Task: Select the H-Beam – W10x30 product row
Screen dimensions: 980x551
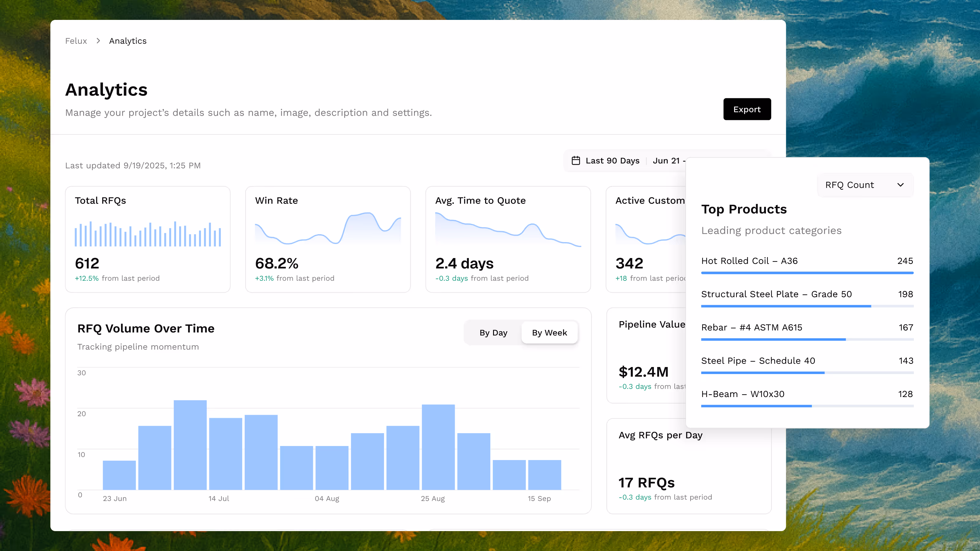Action: (743, 394)
